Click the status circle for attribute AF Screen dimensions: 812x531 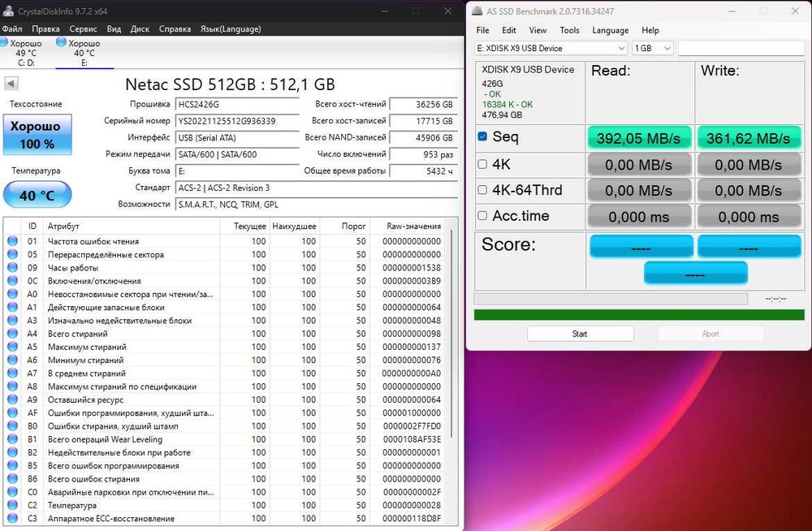(12, 412)
